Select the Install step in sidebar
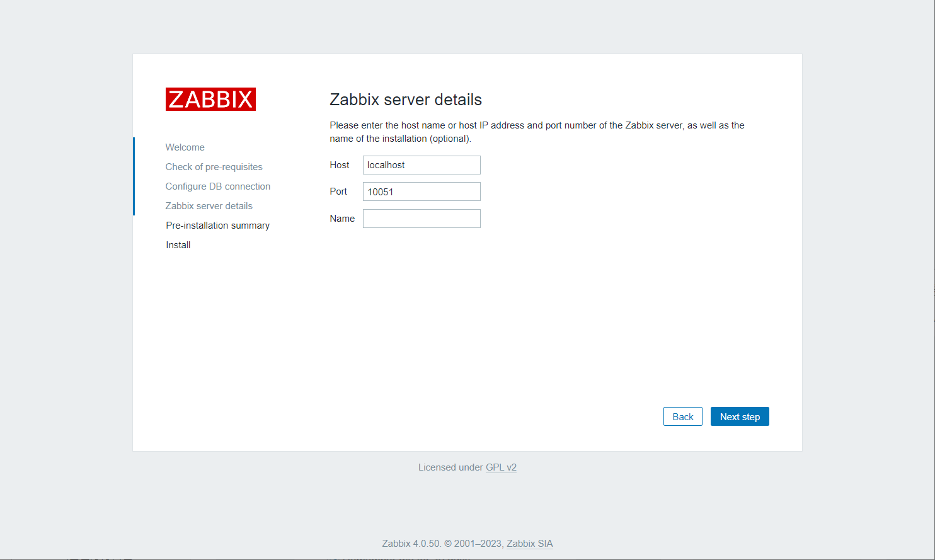 point(178,245)
